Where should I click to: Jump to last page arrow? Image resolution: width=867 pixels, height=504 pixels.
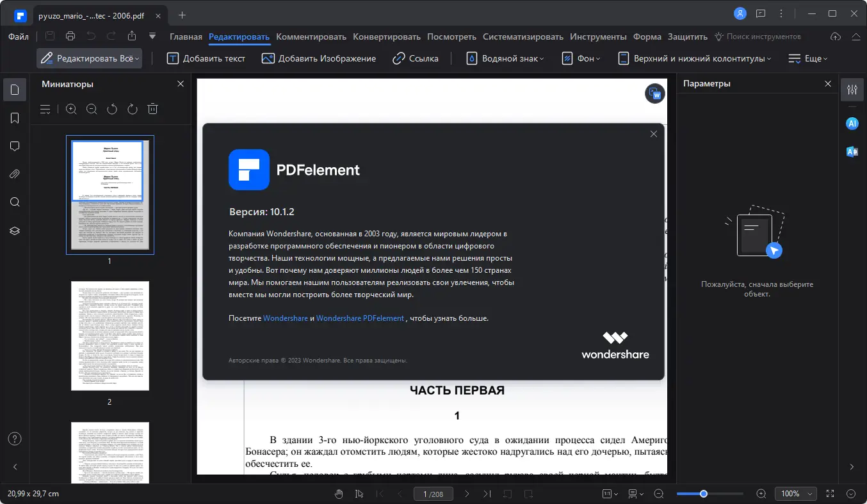click(x=487, y=494)
